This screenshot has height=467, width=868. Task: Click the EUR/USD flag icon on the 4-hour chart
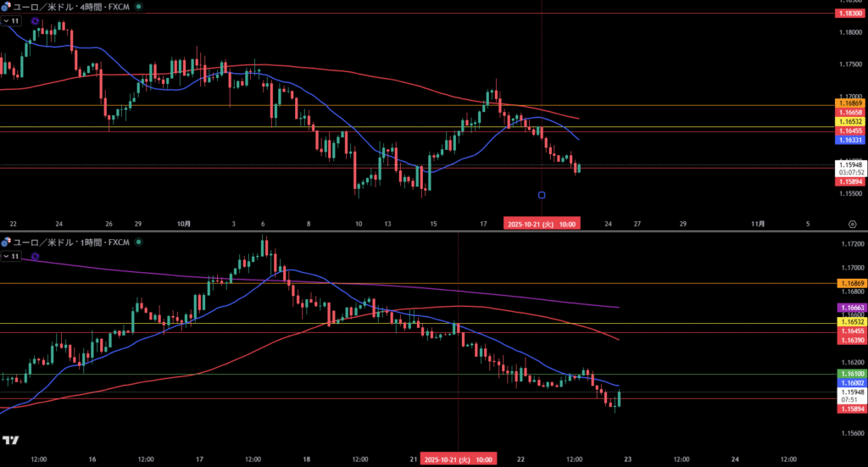pos(6,6)
